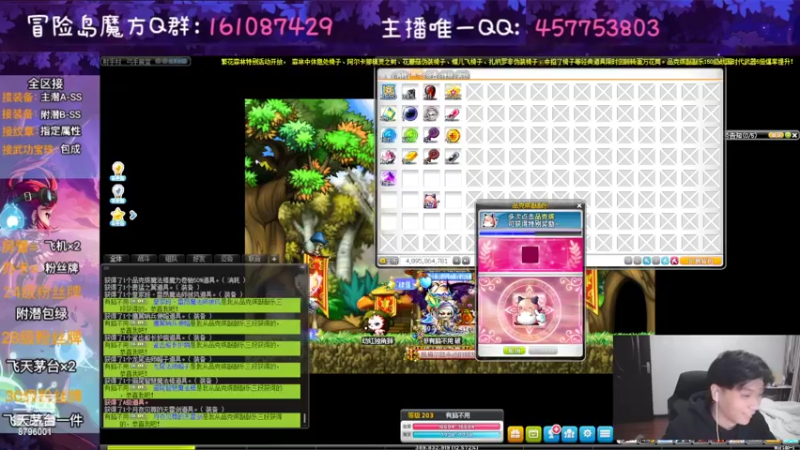Image resolution: width=800 pixels, height=450 pixels.
Task: Click the minimap title bar at top left
Action: [x=146, y=61]
